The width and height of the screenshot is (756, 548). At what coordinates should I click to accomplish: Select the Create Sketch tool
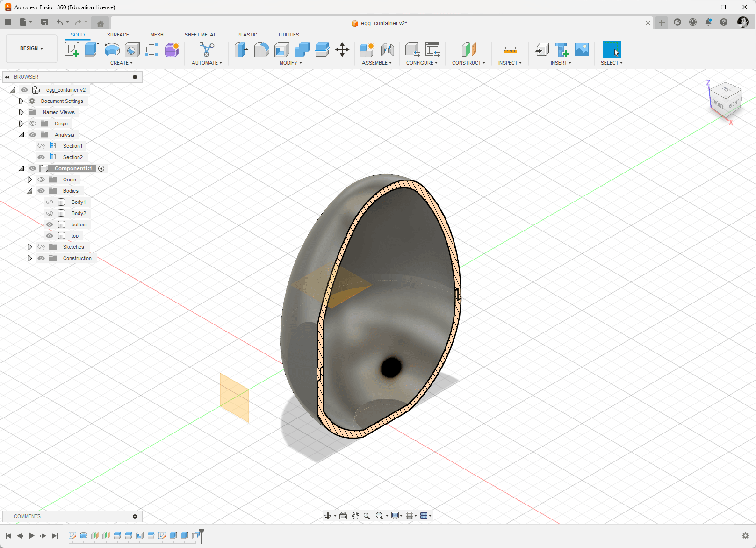(72, 49)
